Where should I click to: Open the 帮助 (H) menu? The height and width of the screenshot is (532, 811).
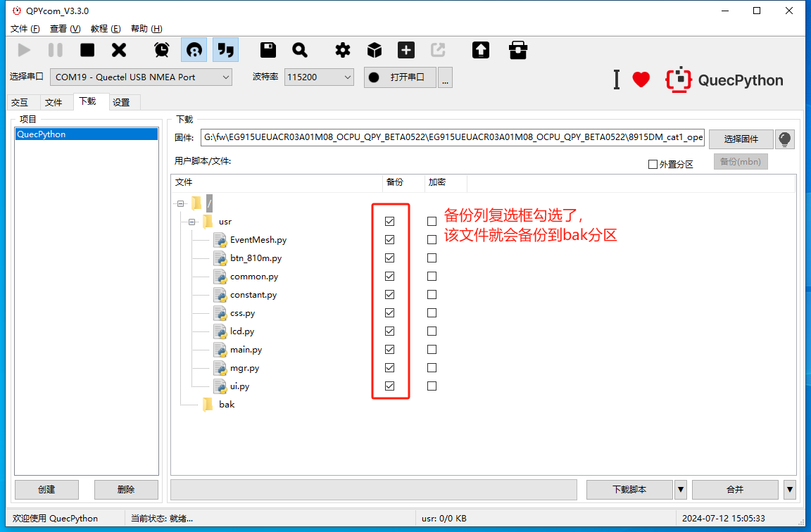click(x=146, y=29)
